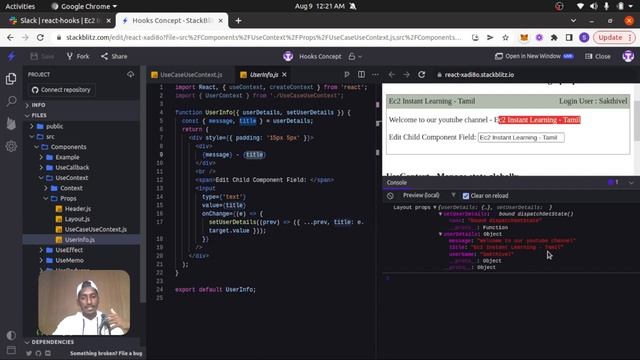Click the StackBlitz lightning logo
Viewport: 640px width, 360px height.
[11, 56]
